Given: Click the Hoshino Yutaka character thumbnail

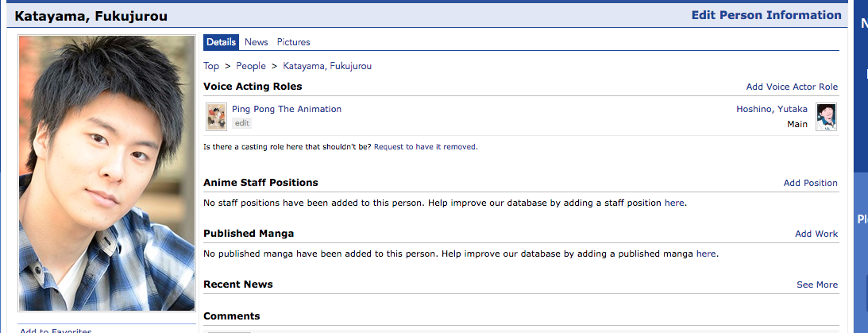Looking at the screenshot, I should tap(827, 117).
